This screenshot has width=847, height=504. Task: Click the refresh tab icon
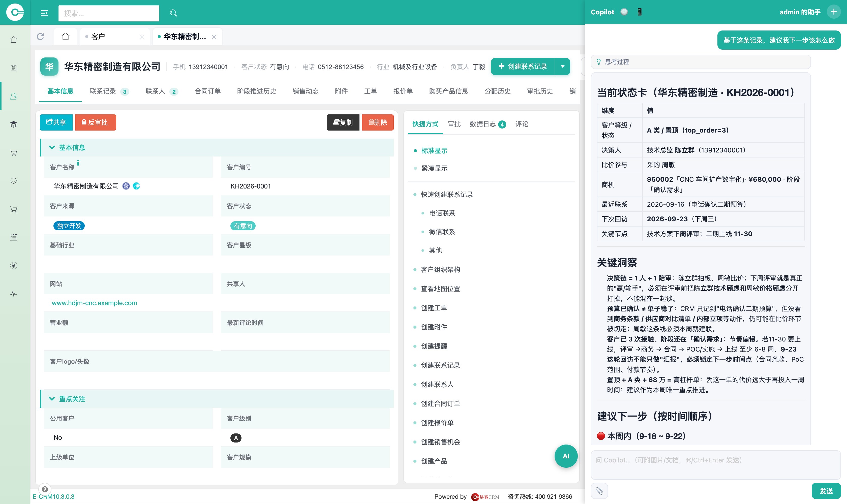(40, 36)
